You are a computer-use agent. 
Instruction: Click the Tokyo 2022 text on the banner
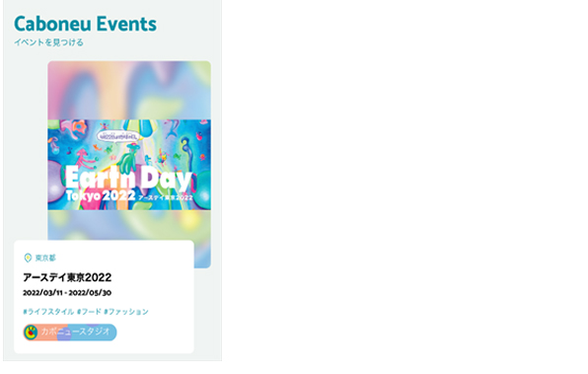(x=101, y=195)
